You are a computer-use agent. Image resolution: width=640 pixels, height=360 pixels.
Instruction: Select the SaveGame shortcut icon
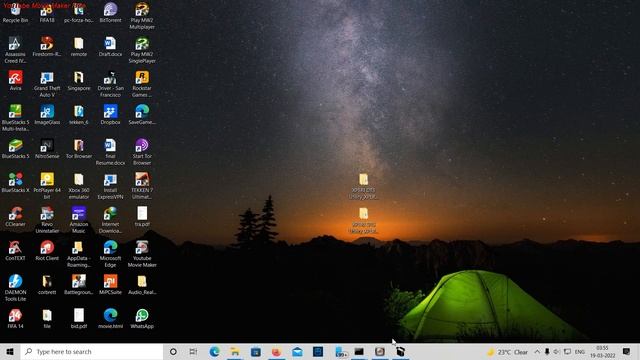[142, 114]
